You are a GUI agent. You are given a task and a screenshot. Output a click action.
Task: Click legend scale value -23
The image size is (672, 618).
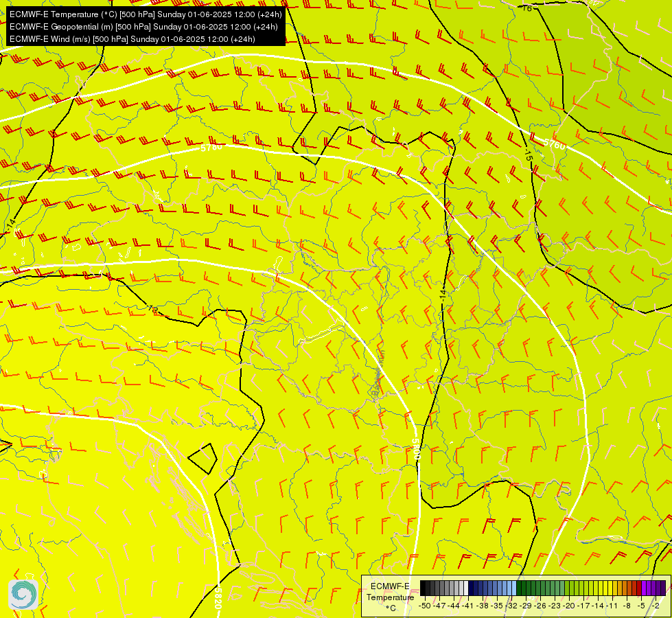pos(555,606)
